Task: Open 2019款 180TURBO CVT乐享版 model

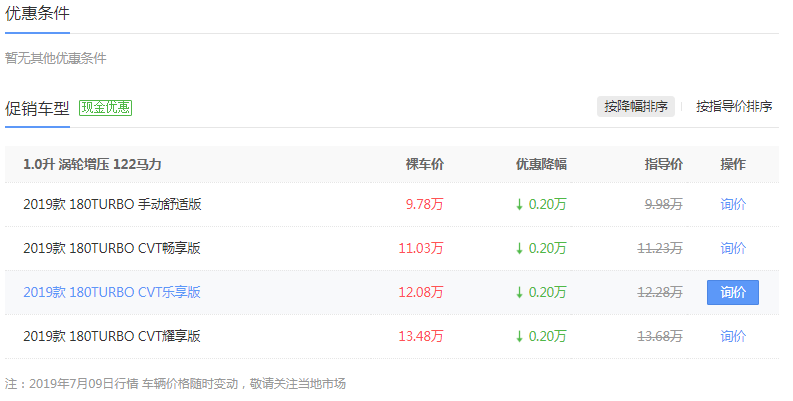Action: pos(112,292)
